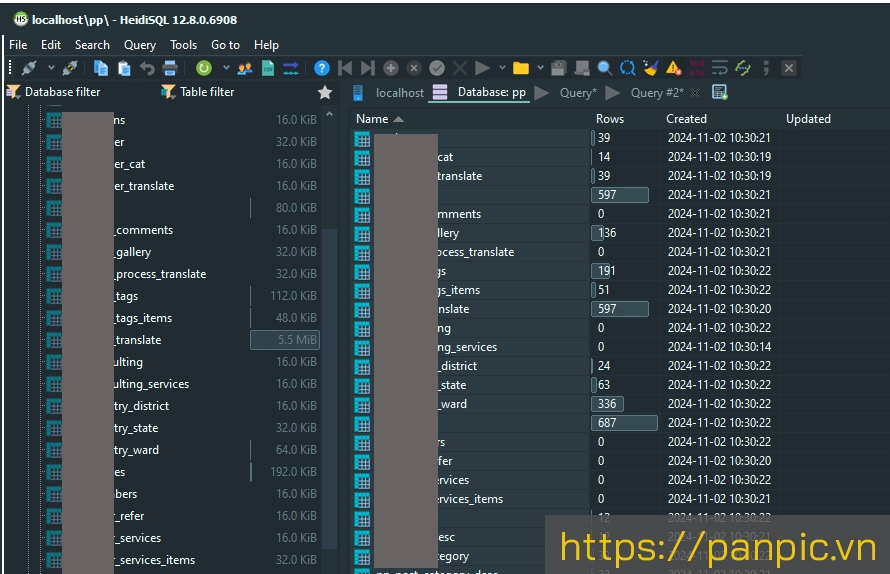Click the new query tab icon
The width and height of the screenshot is (890, 574).
pyautogui.click(x=720, y=92)
